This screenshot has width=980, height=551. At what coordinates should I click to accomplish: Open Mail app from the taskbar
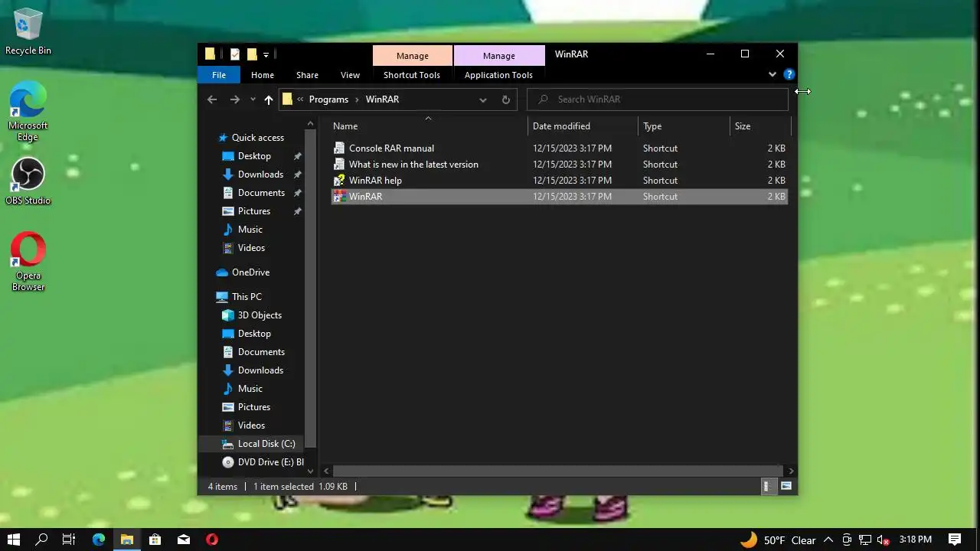(x=184, y=540)
